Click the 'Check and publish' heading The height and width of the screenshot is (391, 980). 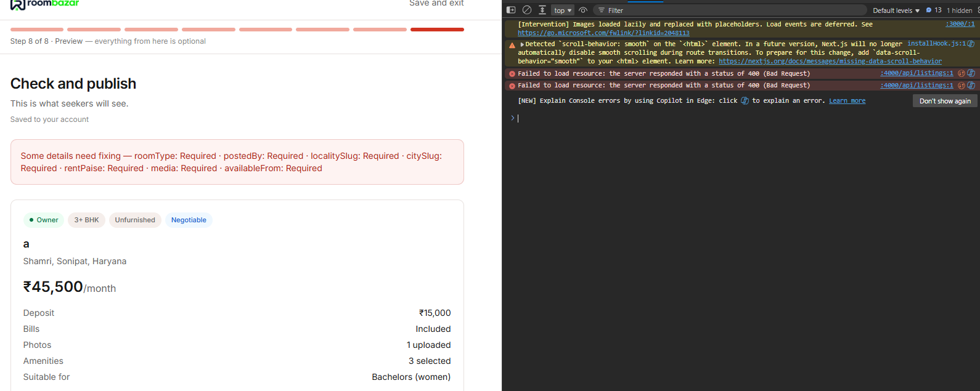(73, 84)
